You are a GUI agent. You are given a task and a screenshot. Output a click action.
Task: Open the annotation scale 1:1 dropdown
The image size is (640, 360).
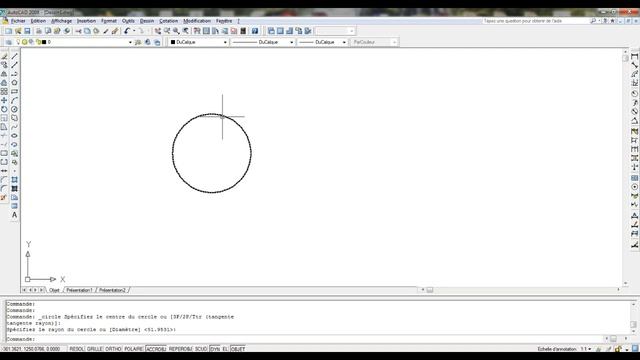(586, 349)
